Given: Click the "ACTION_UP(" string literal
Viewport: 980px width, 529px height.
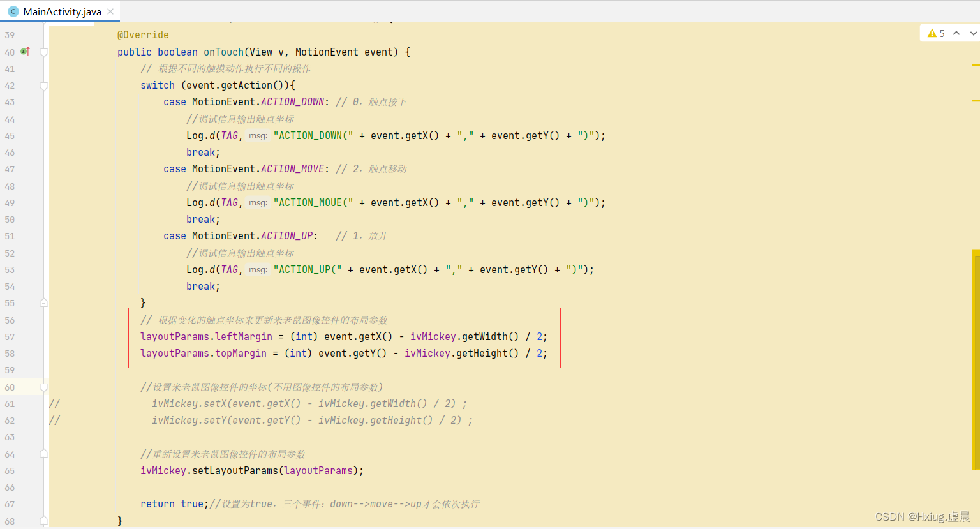Looking at the screenshot, I should (x=308, y=270).
